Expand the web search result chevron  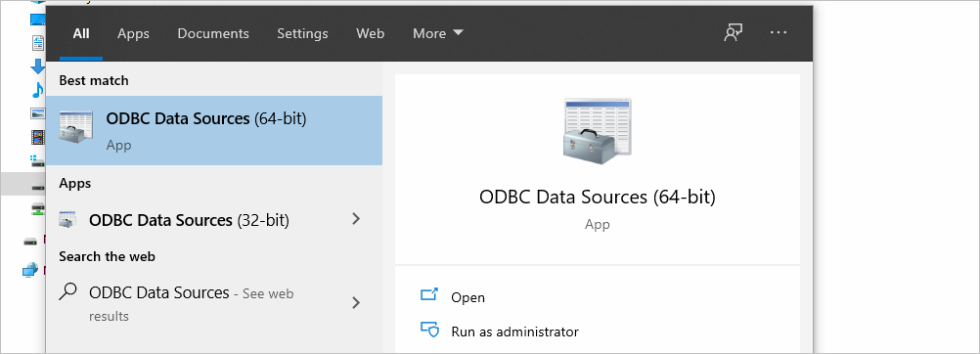tap(356, 303)
